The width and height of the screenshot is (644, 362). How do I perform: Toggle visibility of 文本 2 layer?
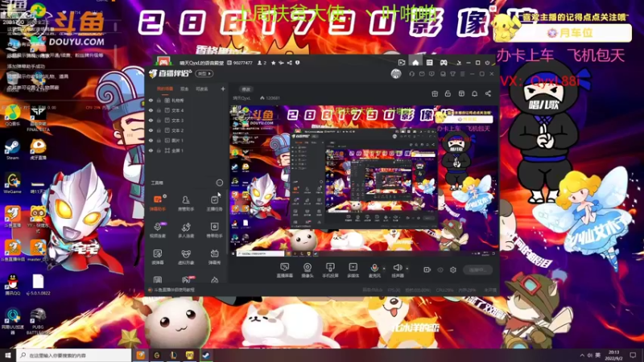point(151,130)
